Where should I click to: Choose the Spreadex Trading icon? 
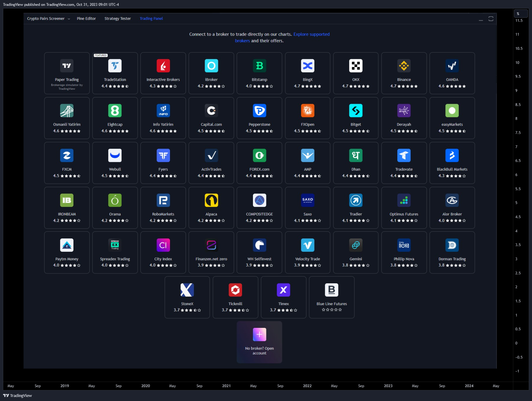pyautogui.click(x=115, y=245)
